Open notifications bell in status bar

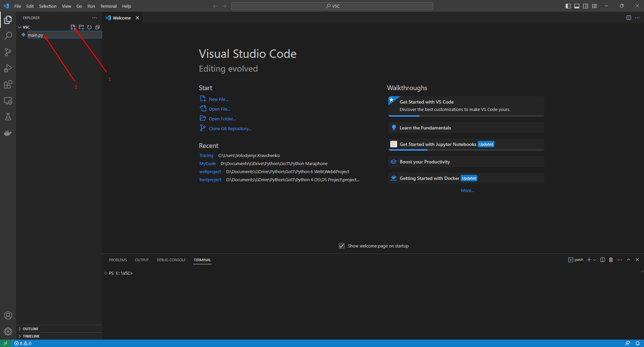pos(637,343)
